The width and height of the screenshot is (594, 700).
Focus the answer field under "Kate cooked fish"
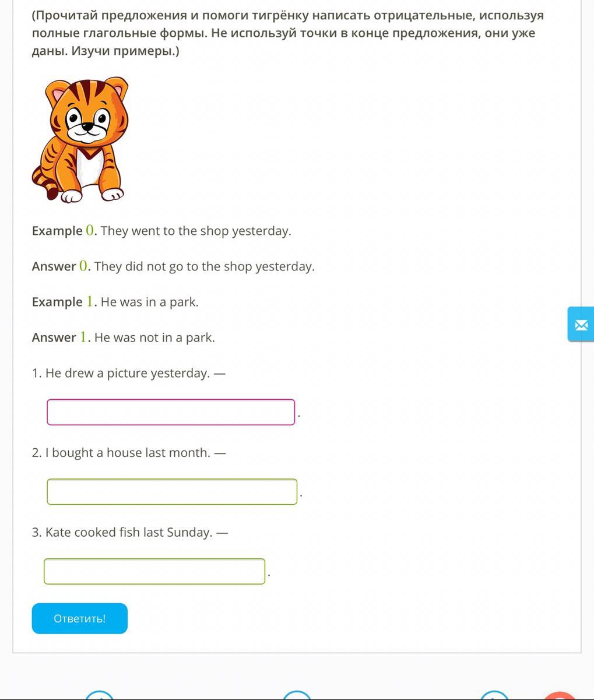coord(154,571)
